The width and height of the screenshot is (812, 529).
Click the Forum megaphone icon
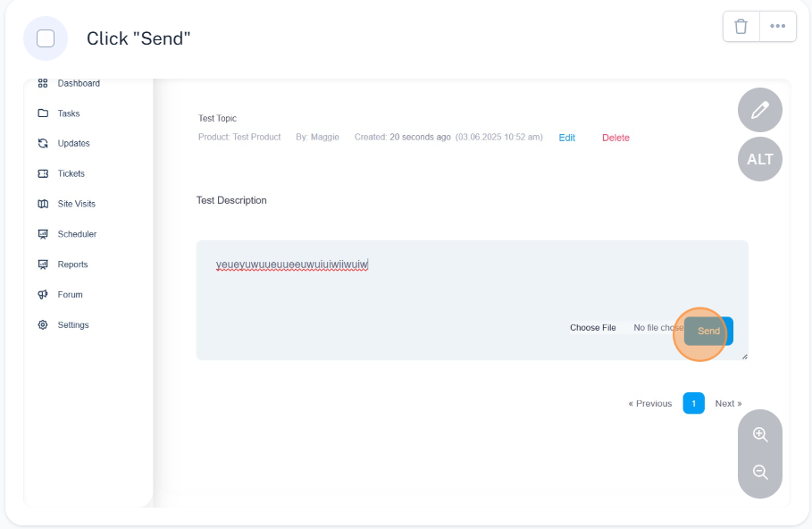[x=43, y=294]
